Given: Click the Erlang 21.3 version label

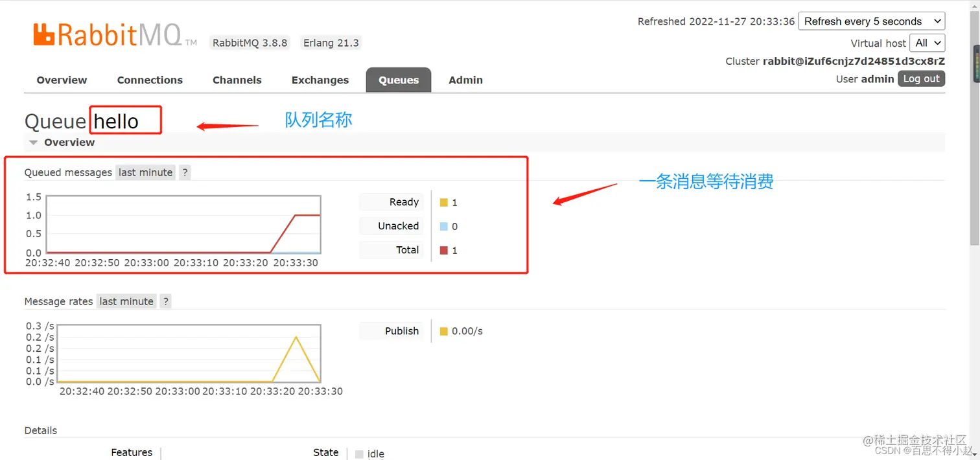Looking at the screenshot, I should [x=331, y=43].
